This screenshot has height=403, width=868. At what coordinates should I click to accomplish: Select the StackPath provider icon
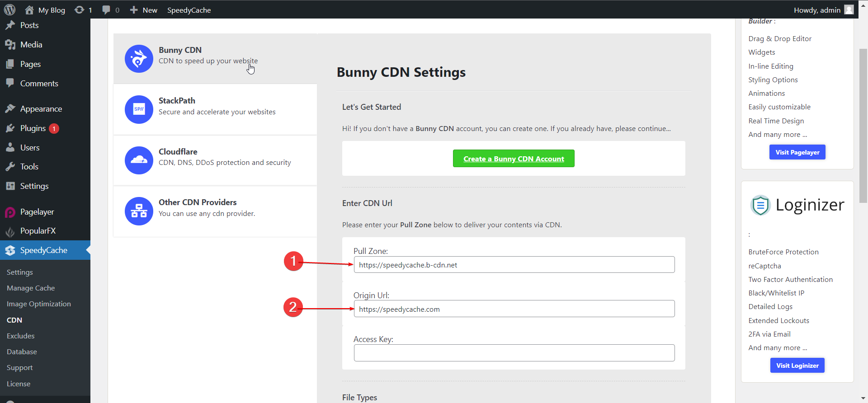pyautogui.click(x=139, y=109)
